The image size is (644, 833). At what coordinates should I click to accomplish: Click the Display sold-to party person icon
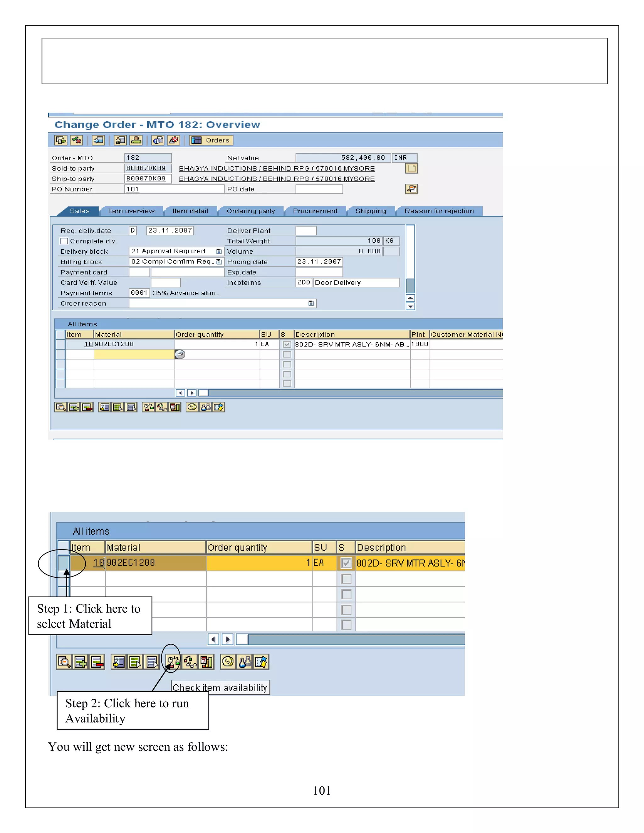coord(136,141)
